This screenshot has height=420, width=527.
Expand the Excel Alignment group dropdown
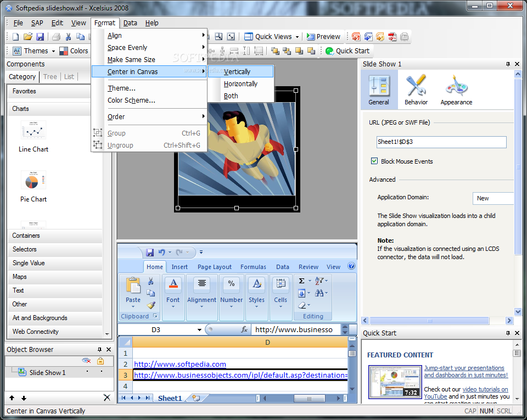pos(201,306)
